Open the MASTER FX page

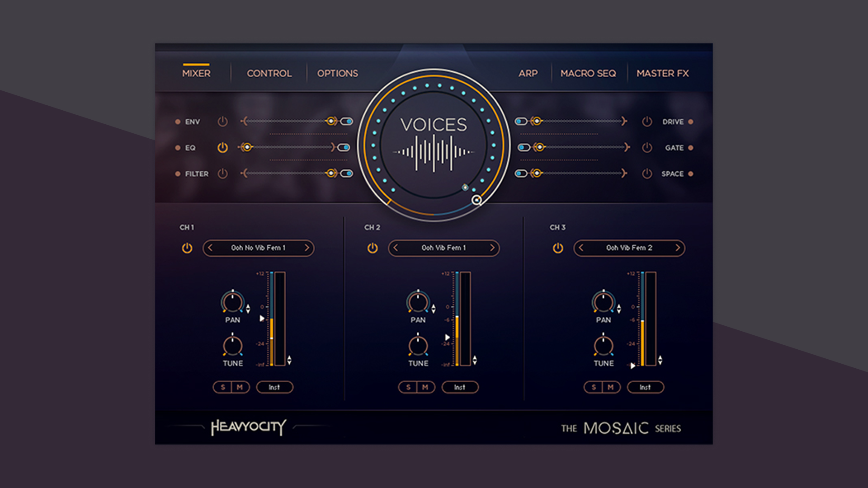tap(662, 73)
